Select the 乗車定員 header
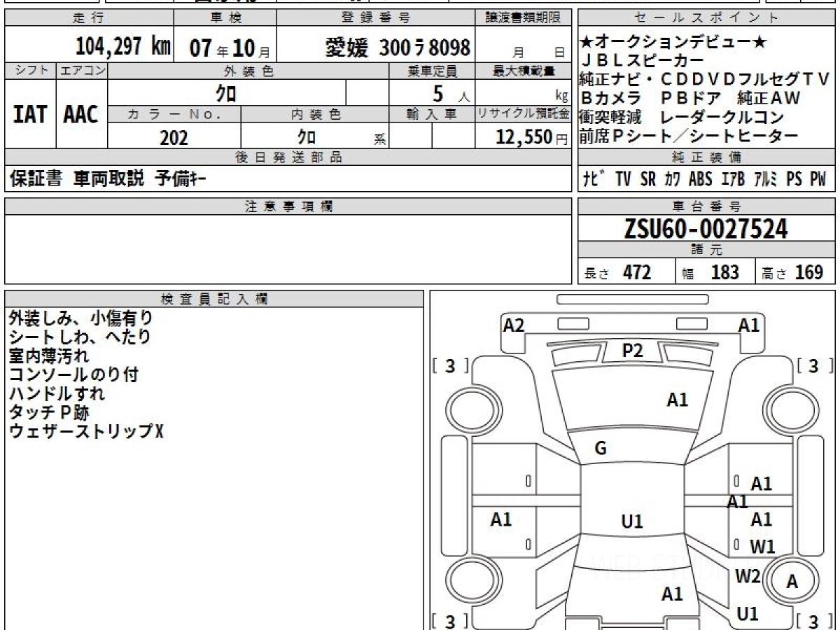This screenshot has height=630, width=840. coord(432,71)
